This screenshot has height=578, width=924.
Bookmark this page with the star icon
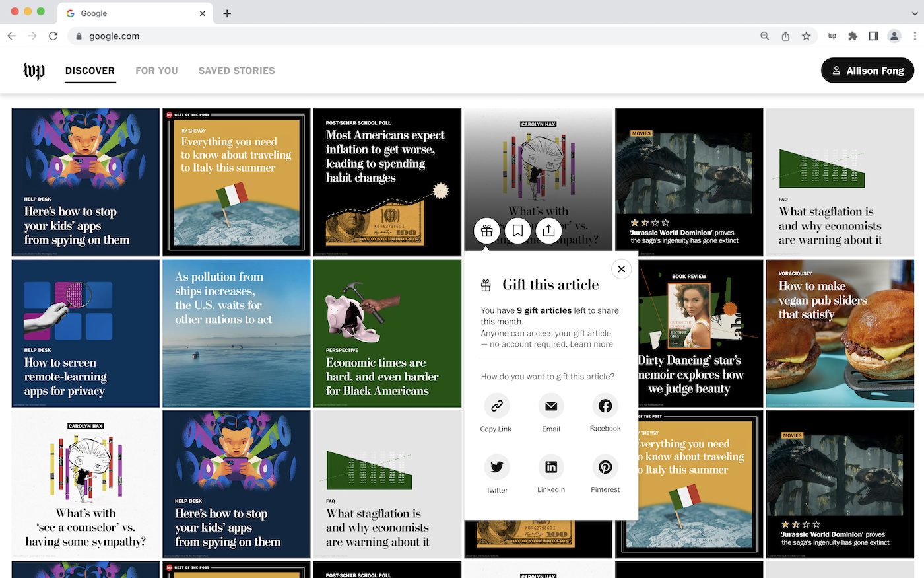click(806, 36)
